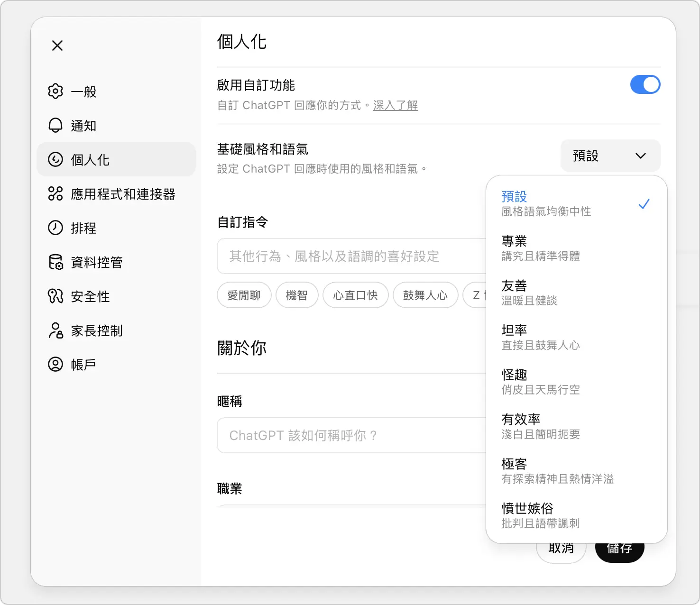Click the bell icon beside 通知
The width and height of the screenshot is (700, 605).
point(55,125)
